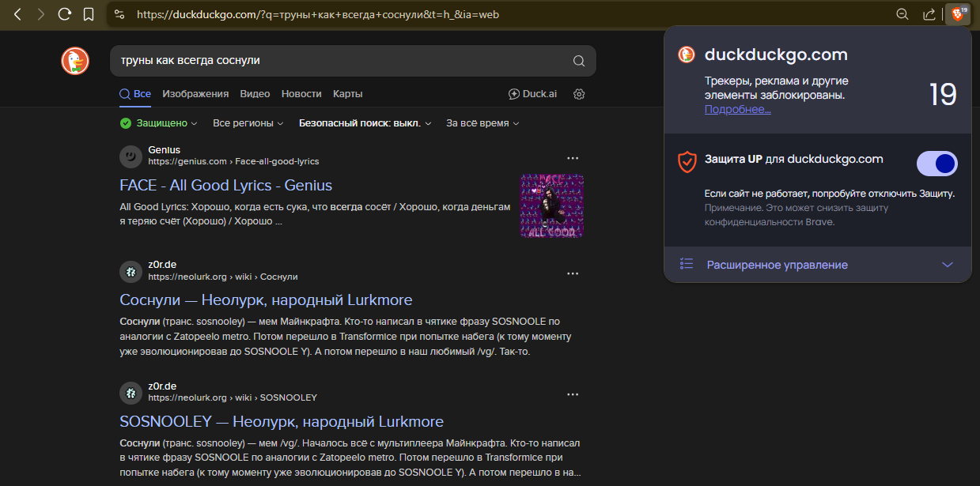Click the browser back arrow

pyautogui.click(x=17, y=14)
